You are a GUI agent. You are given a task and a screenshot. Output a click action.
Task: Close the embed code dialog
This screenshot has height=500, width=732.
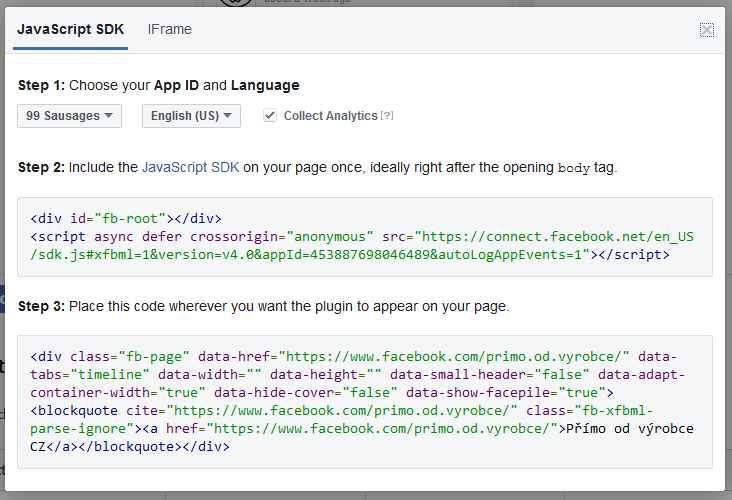click(707, 30)
